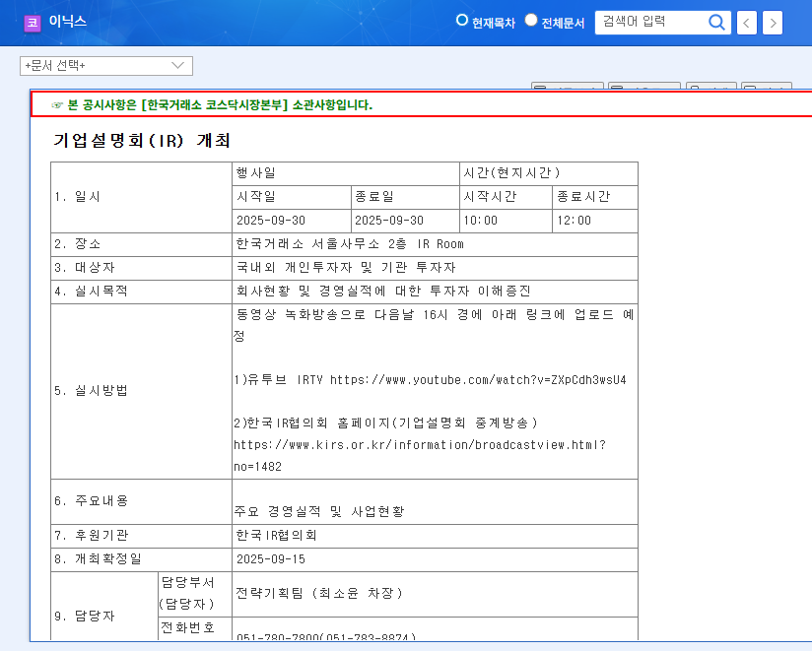This screenshot has height=651, width=812.
Task: Click the magnifier search icon
Action: click(x=716, y=23)
